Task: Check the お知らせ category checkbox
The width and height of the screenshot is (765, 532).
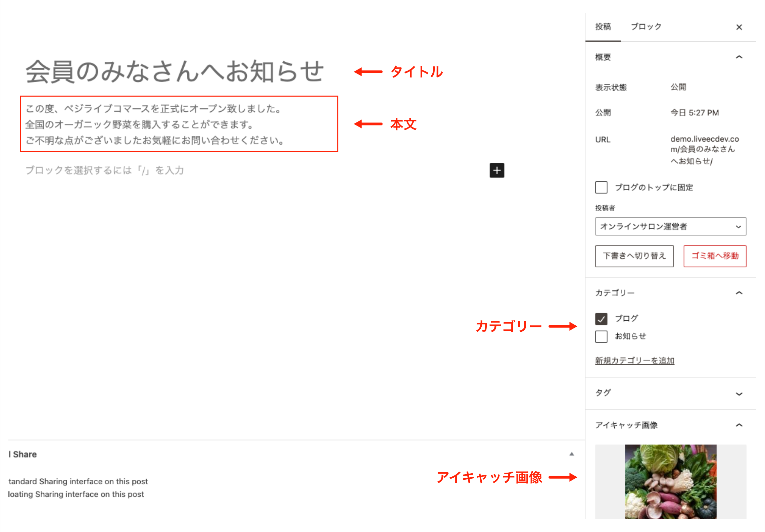Action: tap(601, 336)
